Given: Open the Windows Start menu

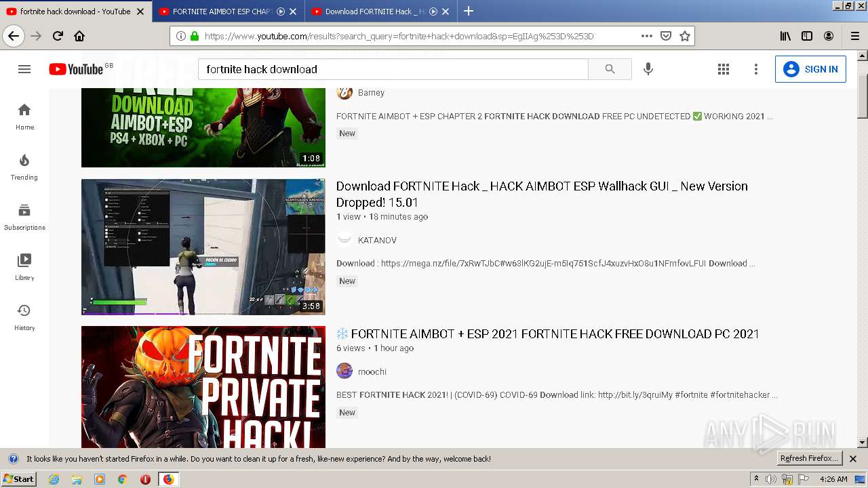Looking at the screenshot, I should (18, 479).
